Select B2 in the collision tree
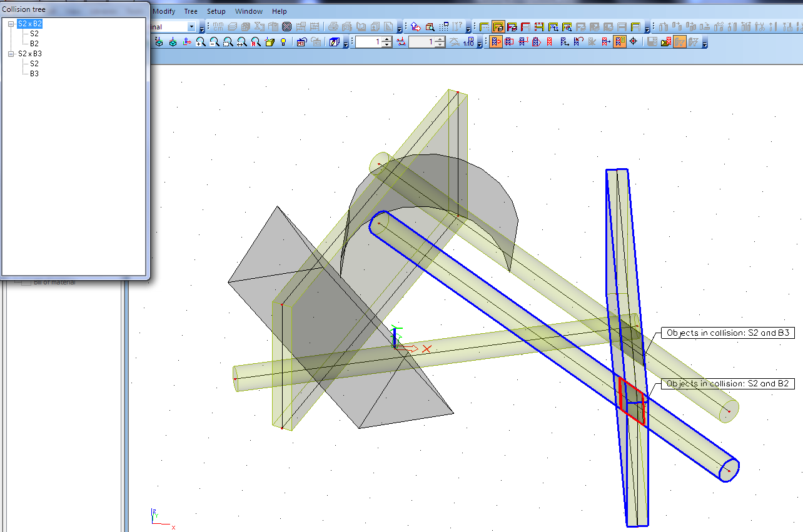803x532 pixels. pos(34,44)
